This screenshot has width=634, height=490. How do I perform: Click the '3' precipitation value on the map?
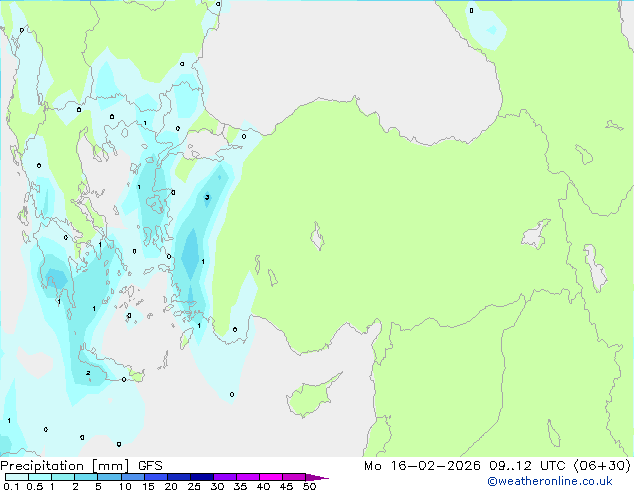point(207,197)
